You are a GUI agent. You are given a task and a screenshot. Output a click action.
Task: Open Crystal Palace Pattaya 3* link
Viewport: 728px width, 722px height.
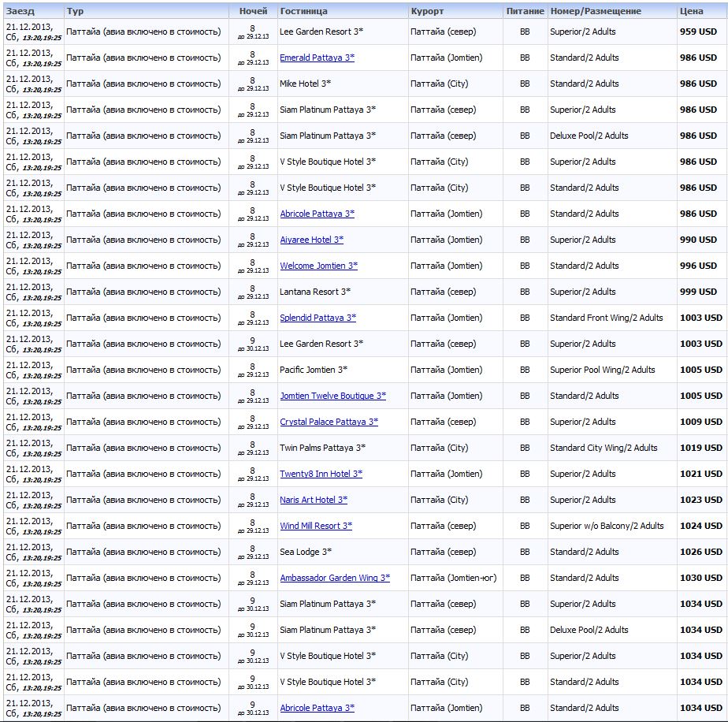click(329, 422)
